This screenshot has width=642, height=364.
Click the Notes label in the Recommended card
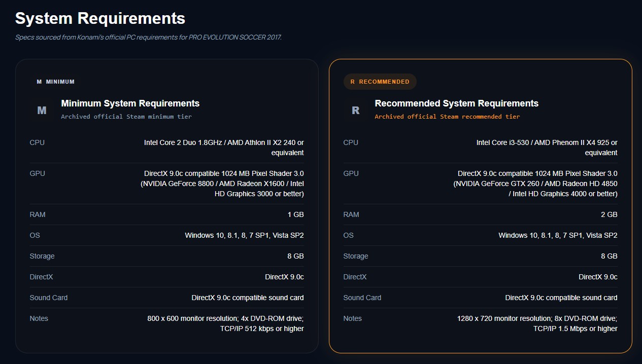coord(353,318)
